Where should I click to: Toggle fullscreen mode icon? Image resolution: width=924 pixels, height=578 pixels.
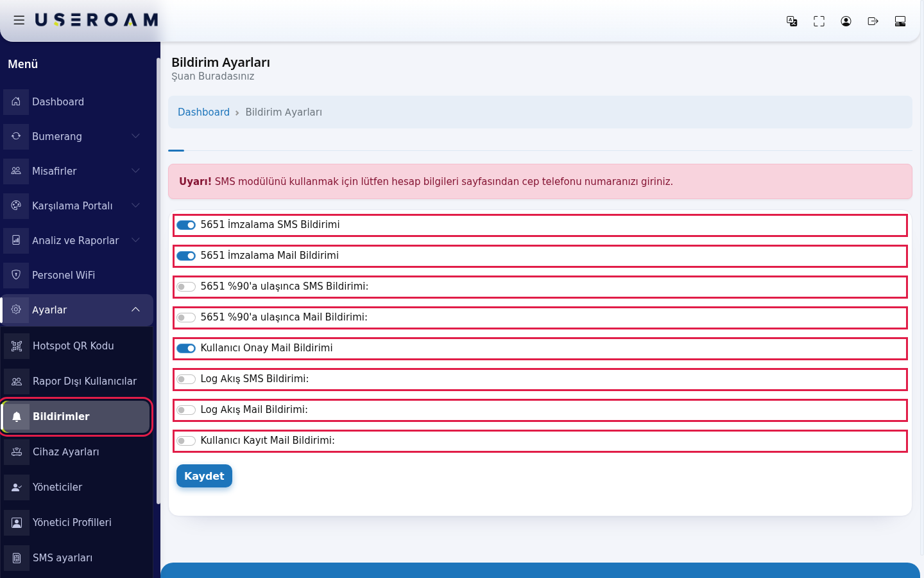(819, 21)
